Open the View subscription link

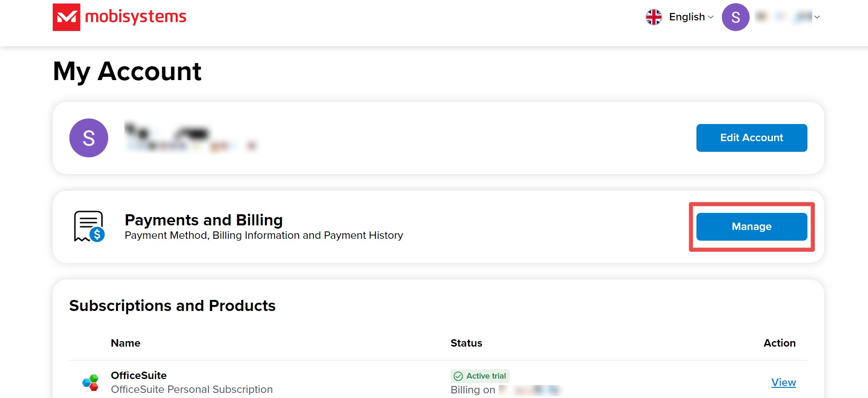coord(783,382)
